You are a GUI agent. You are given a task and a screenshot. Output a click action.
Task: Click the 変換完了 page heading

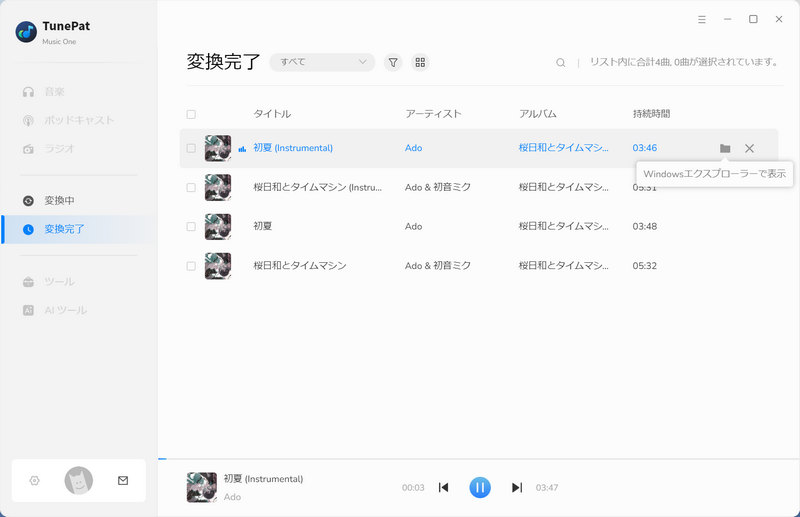click(223, 62)
